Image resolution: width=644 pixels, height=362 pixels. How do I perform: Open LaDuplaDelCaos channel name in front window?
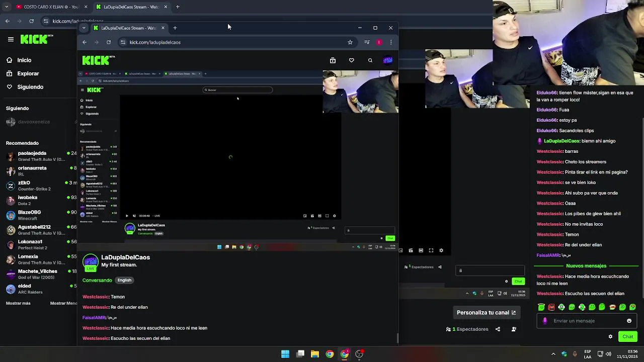(x=126, y=257)
